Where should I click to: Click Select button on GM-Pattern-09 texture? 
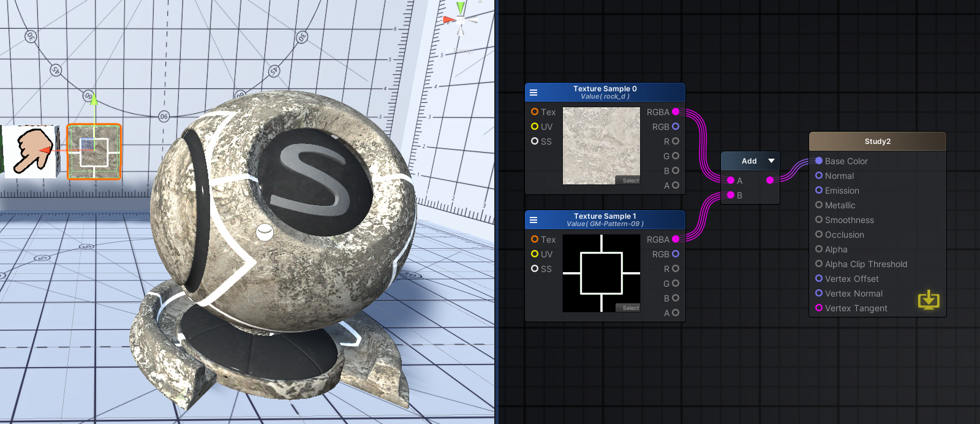point(630,308)
